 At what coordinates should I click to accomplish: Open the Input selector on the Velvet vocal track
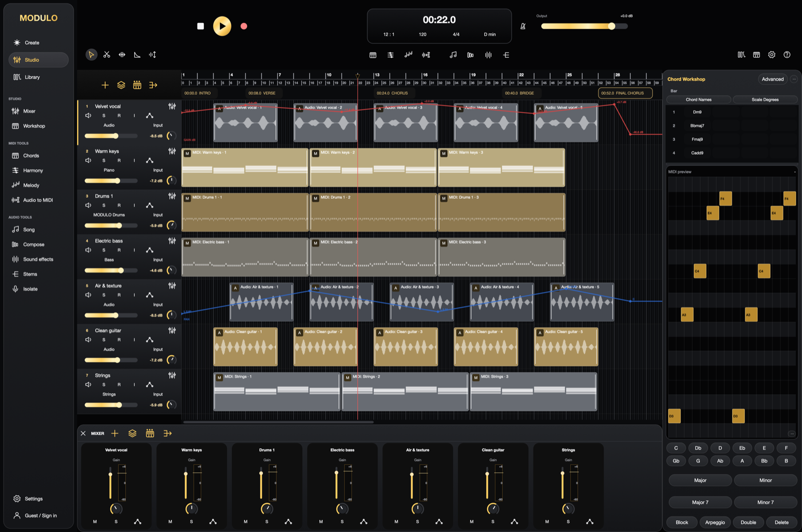pyautogui.click(x=158, y=125)
